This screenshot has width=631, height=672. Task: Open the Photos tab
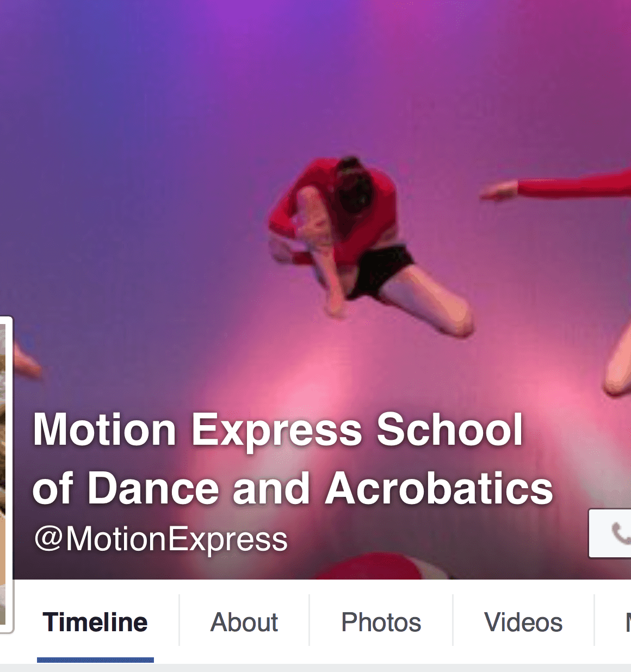(x=381, y=622)
